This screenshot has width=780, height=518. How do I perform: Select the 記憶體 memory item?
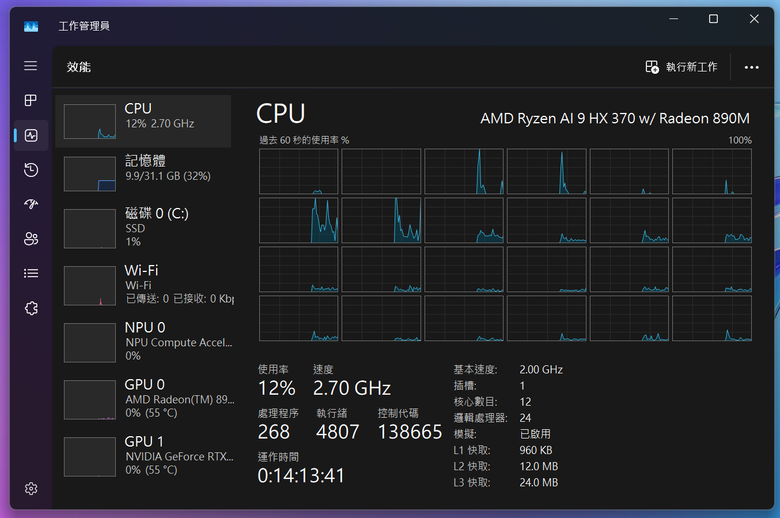pyautogui.click(x=143, y=174)
